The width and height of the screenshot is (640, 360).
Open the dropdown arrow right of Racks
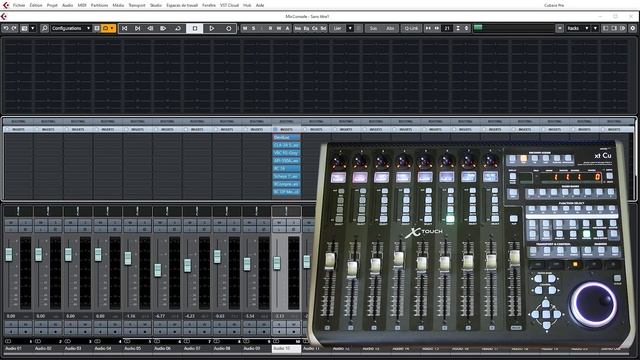click(595, 28)
